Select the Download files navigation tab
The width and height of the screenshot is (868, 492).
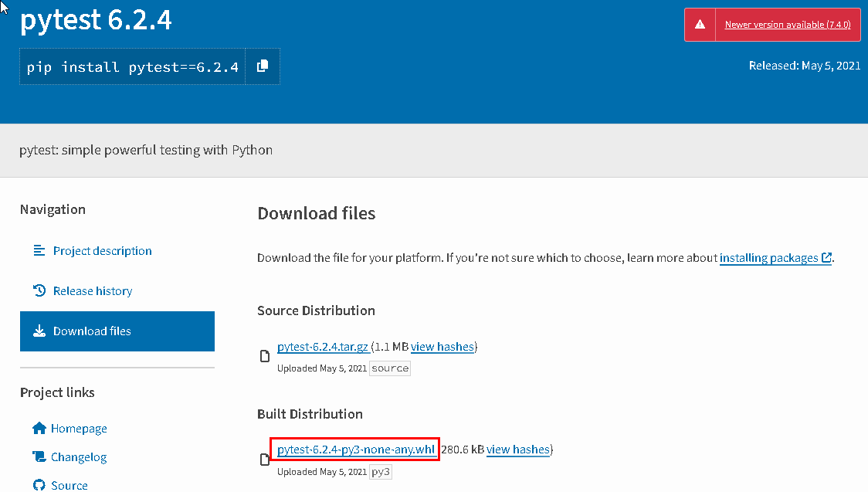(x=117, y=331)
